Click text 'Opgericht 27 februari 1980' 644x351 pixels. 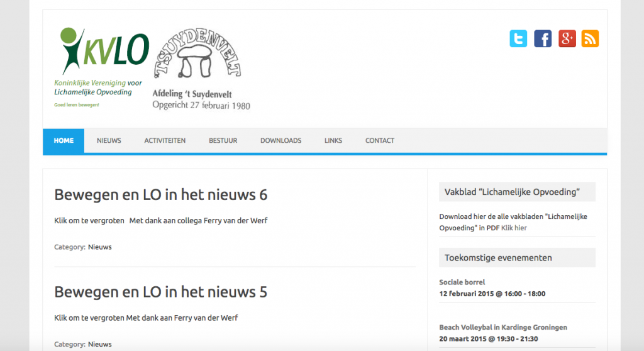click(x=201, y=105)
